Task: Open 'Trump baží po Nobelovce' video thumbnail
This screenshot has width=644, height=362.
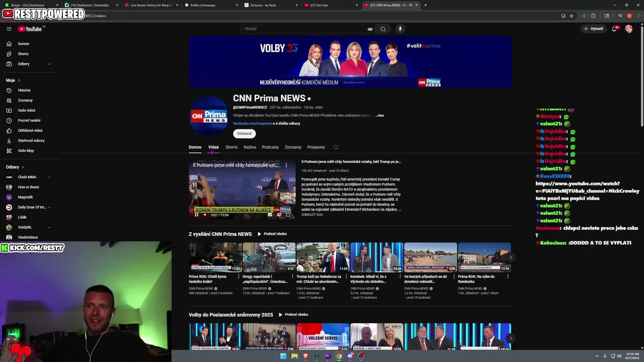Action: click(323, 257)
